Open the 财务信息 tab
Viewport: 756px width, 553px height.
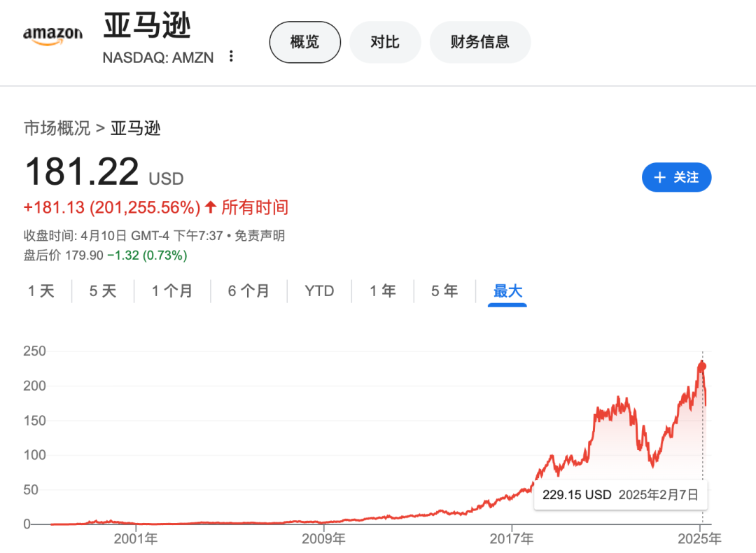point(479,42)
